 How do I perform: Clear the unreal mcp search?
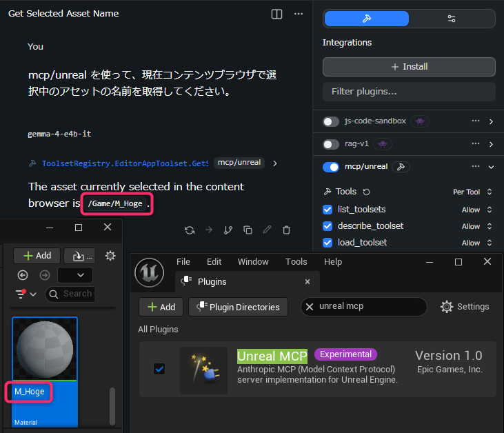310,307
